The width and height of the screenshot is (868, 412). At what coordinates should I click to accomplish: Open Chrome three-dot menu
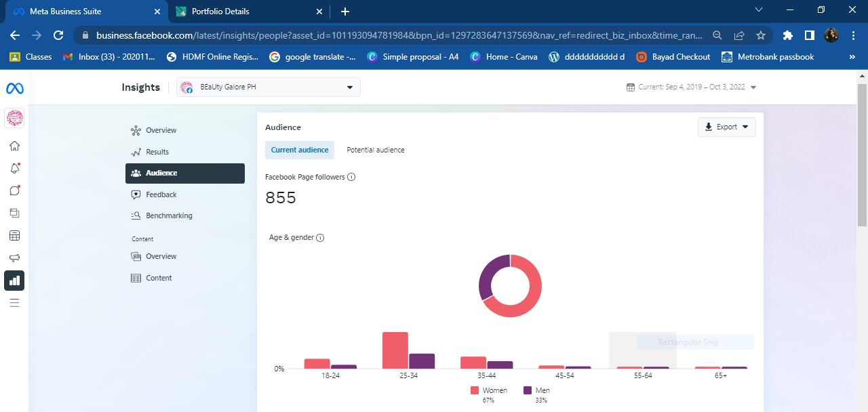point(853,35)
